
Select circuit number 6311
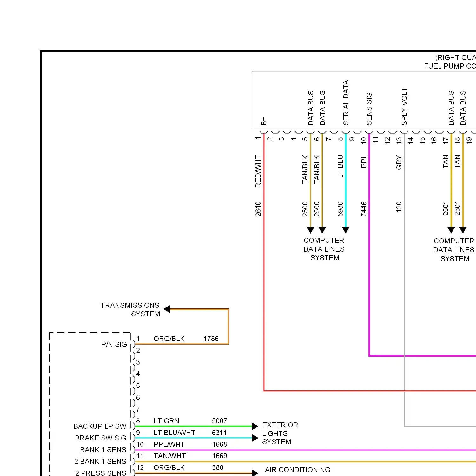point(220,433)
